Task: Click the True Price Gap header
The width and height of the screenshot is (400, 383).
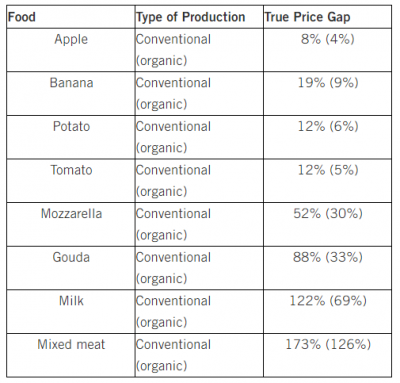Action: point(307,17)
